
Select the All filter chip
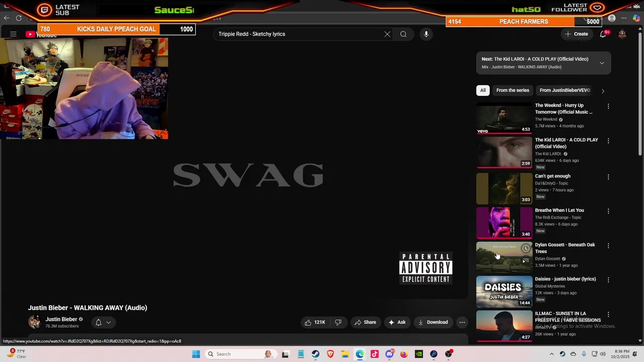point(483,90)
